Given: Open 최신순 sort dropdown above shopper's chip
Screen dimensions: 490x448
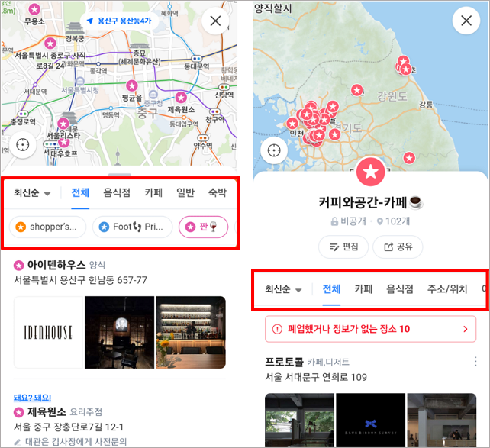Looking at the screenshot, I should click(32, 192).
